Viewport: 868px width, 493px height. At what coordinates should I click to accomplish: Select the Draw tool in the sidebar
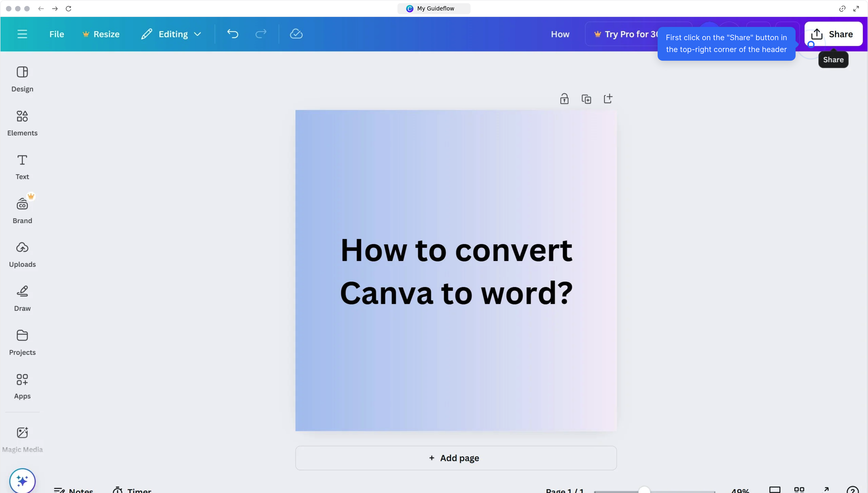click(x=22, y=298)
